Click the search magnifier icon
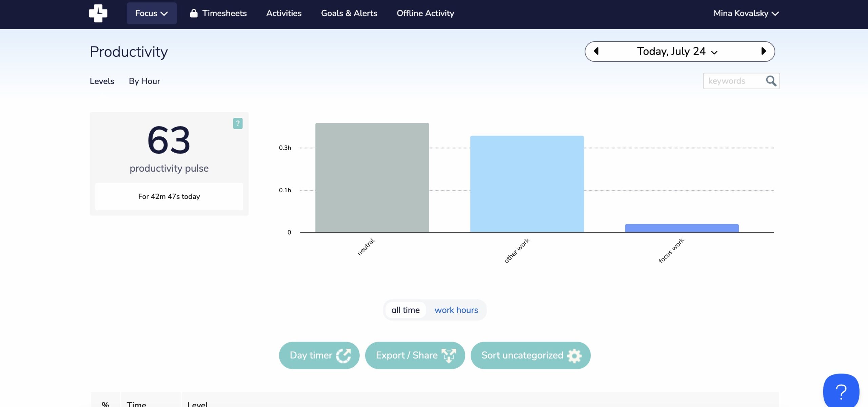The image size is (868, 407). (771, 81)
